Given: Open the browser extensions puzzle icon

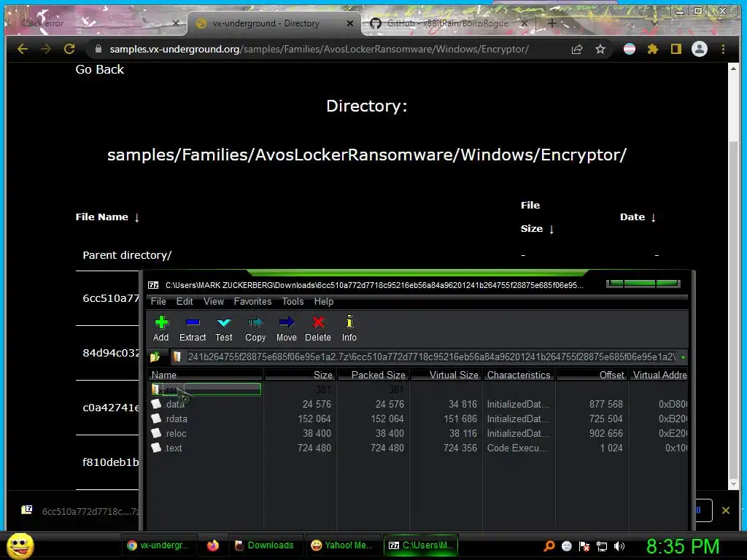Looking at the screenshot, I should coord(653,49).
